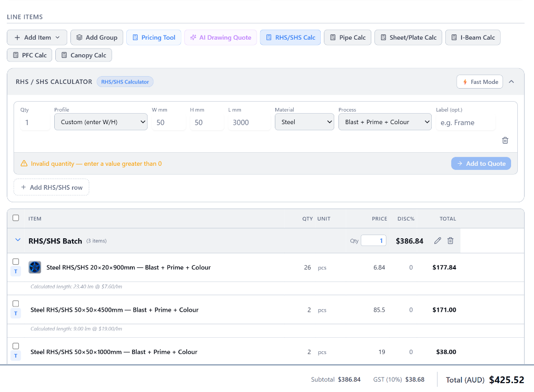Open the Sheet/Plate Calc tool
The width and height of the screenshot is (534, 392).
pyautogui.click(x=408, y=38)
